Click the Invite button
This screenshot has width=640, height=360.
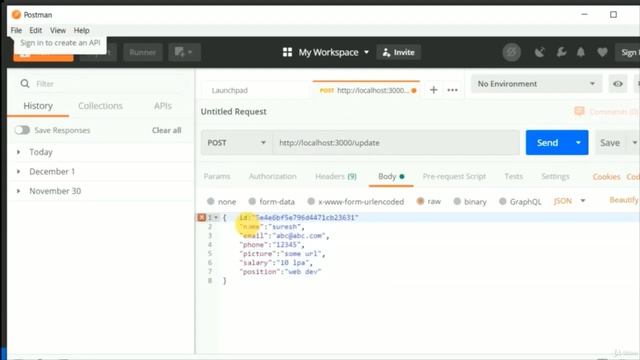click(398, 52)
